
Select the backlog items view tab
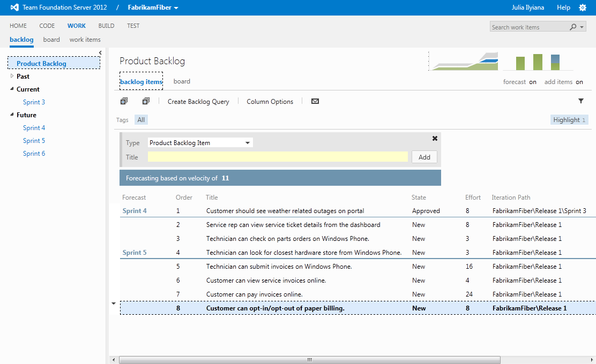click(x=141, y=81)
